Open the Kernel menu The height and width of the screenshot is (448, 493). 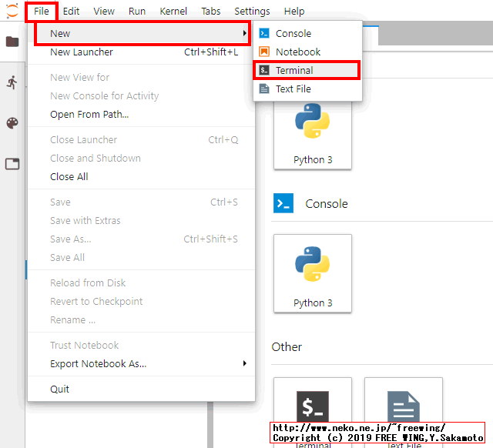pos(173,12)
